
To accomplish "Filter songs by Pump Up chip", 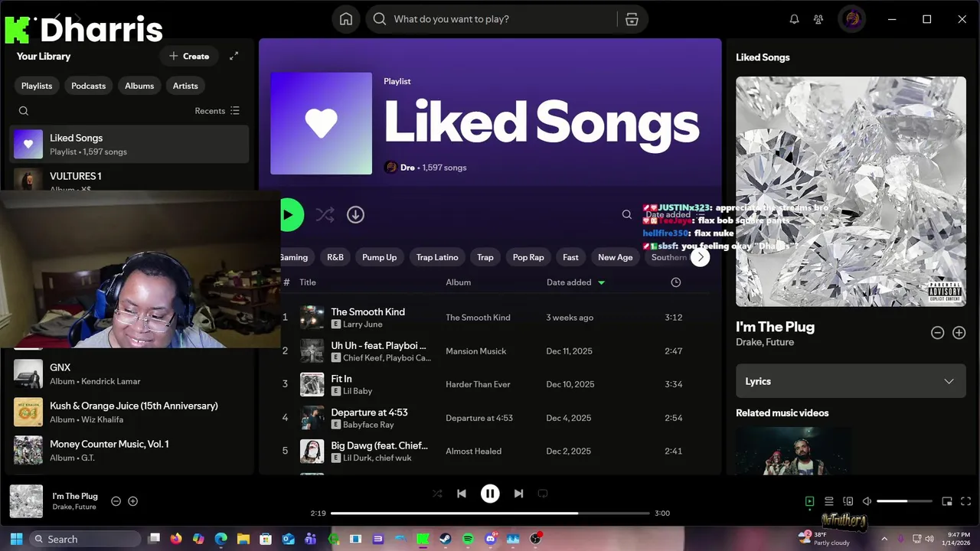I will 379,257.
